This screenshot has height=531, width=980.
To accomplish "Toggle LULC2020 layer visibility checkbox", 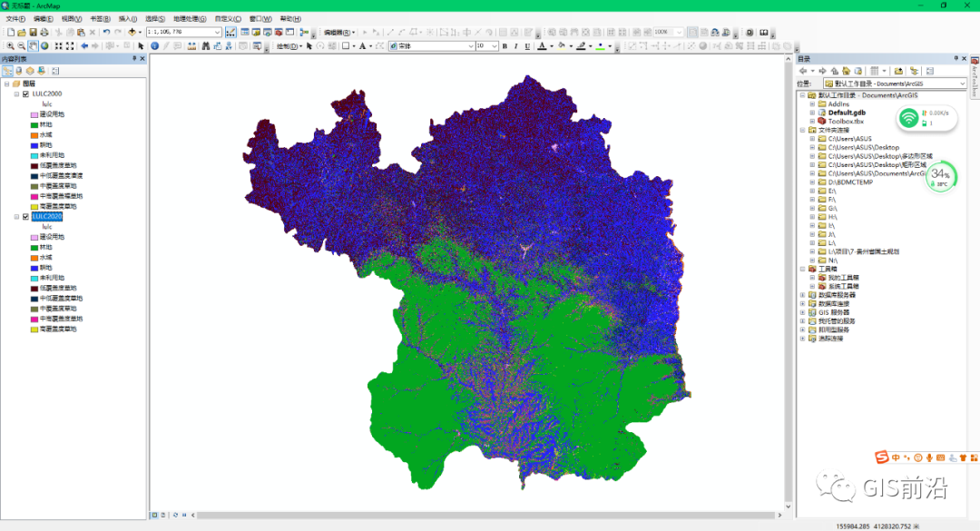I will pos(25,216).
